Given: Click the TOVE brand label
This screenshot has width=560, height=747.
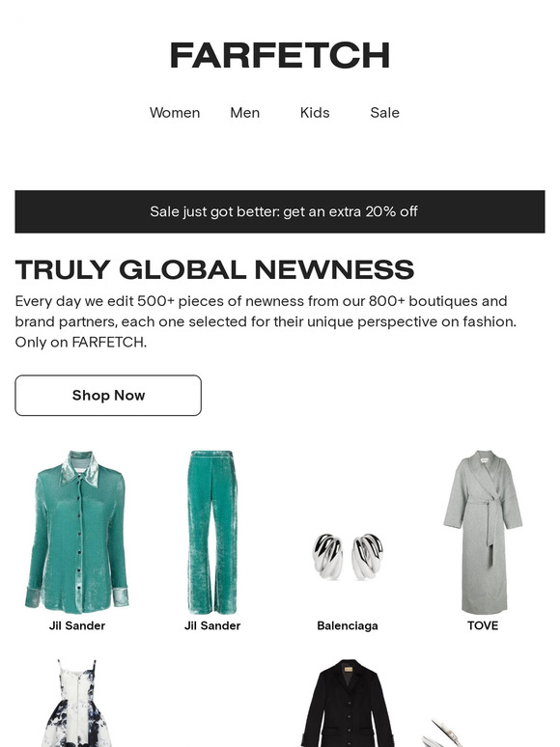Looking at the screenshot, I should (x=483, y=625).
